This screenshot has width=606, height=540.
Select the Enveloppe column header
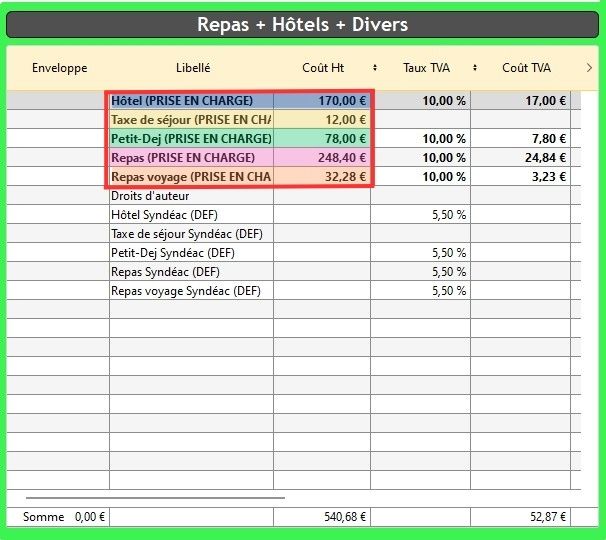(x=60, y=68)
